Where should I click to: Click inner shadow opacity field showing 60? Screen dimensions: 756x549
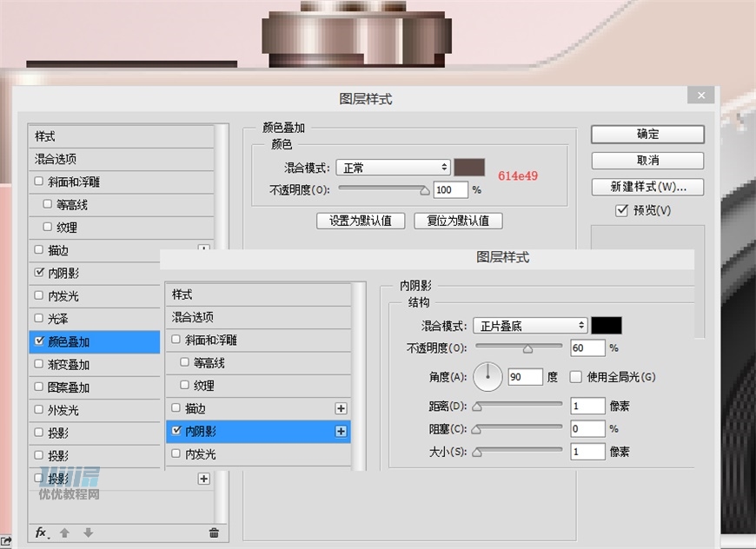click(587, 348)
